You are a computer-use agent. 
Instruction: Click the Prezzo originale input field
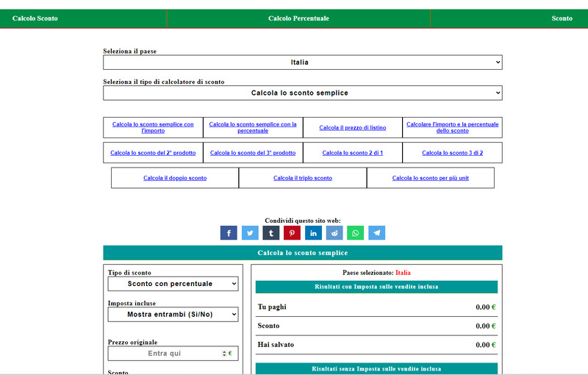(x=163, y=354)
